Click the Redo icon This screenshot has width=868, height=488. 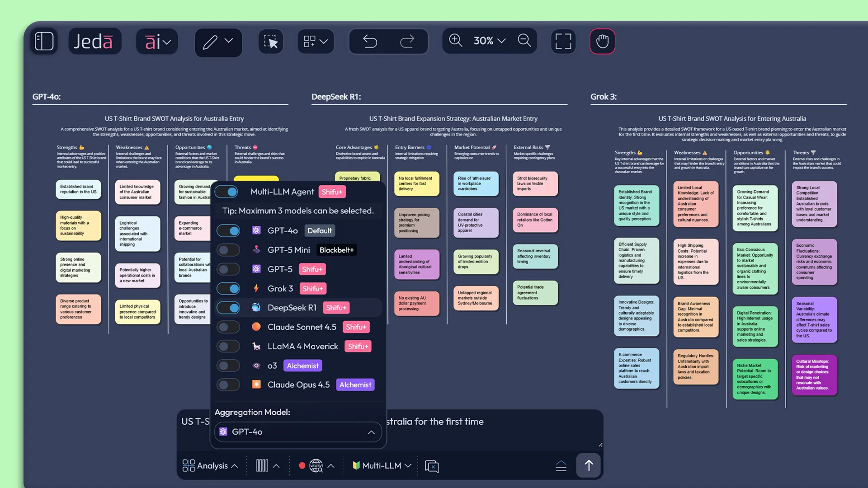407,41
